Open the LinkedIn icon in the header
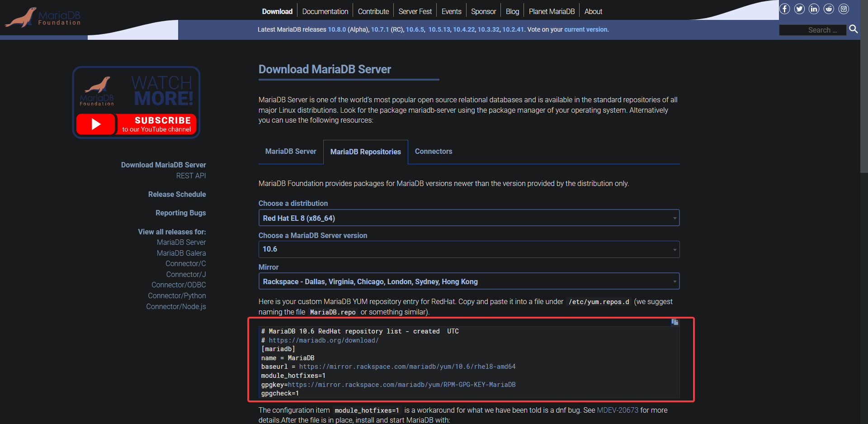Screen dimensions: 868x424 click(x=814, y=9)
